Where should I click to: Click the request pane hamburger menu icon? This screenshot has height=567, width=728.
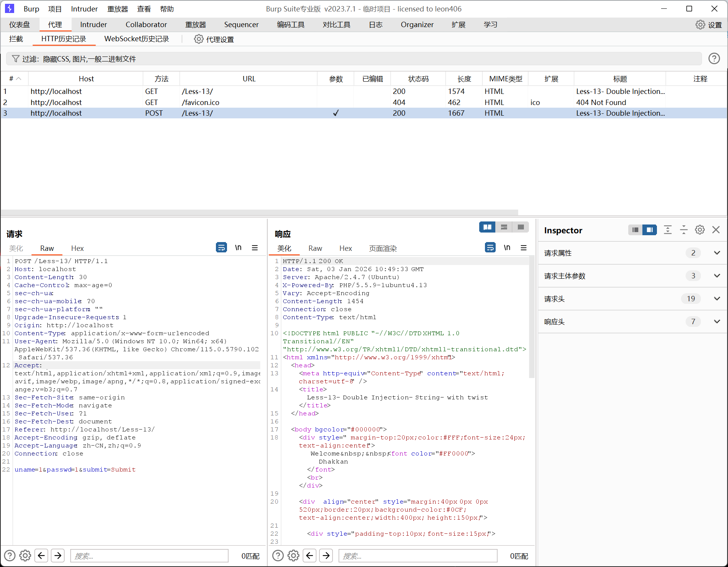pyautogui.click(x=255, y=248)
